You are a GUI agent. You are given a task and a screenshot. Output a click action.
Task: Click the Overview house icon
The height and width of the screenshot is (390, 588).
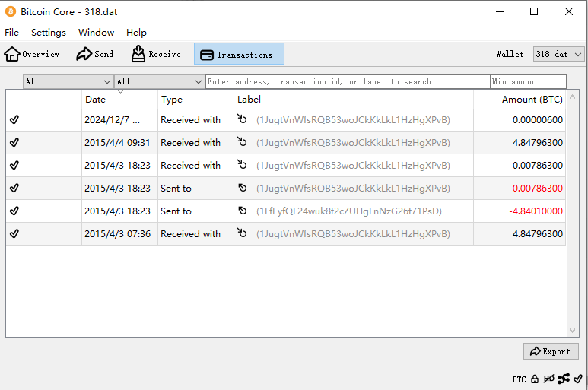pos(12,54)
